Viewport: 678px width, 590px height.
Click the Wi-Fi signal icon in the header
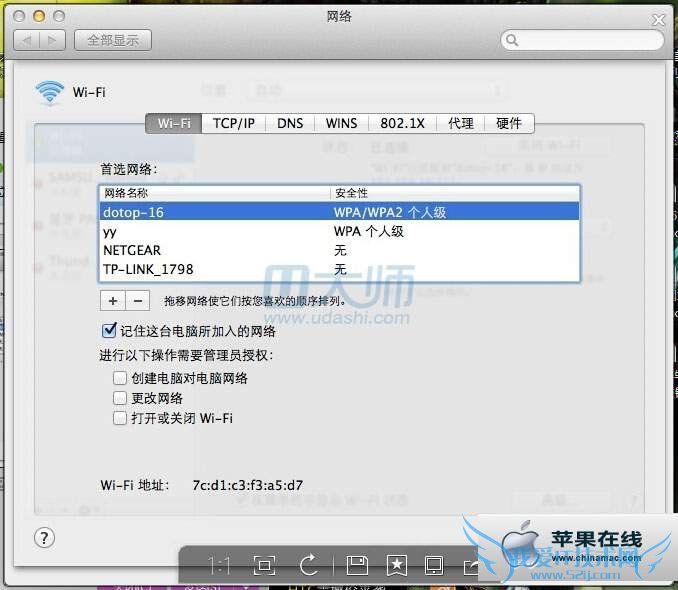pos(50,92)
